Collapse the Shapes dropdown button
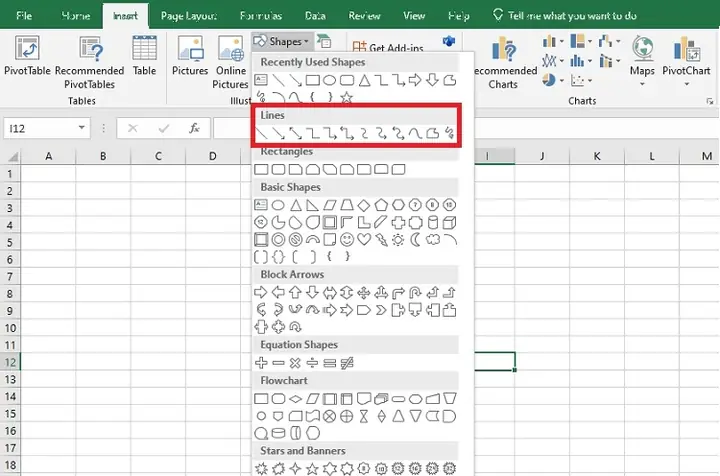The width and height of the screenshot is (720, 476). [281, 41]
